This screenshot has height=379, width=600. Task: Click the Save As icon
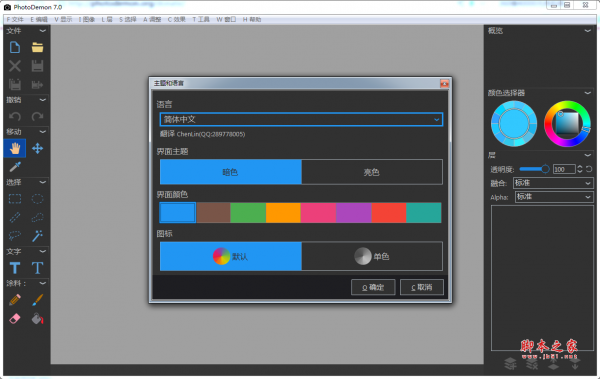click(x=38, y=84)
